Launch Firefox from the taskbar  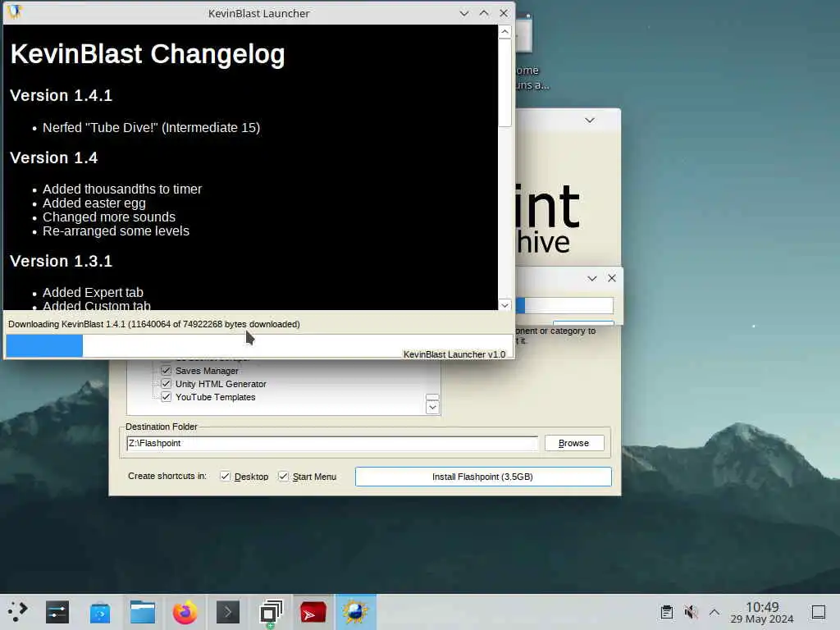tap(185, 612)
